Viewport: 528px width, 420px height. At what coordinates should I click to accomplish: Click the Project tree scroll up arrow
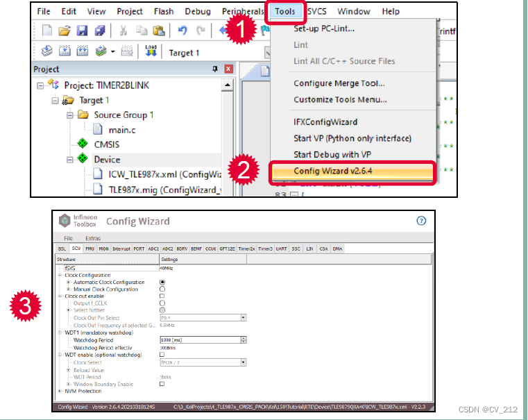tap(228, 85)
